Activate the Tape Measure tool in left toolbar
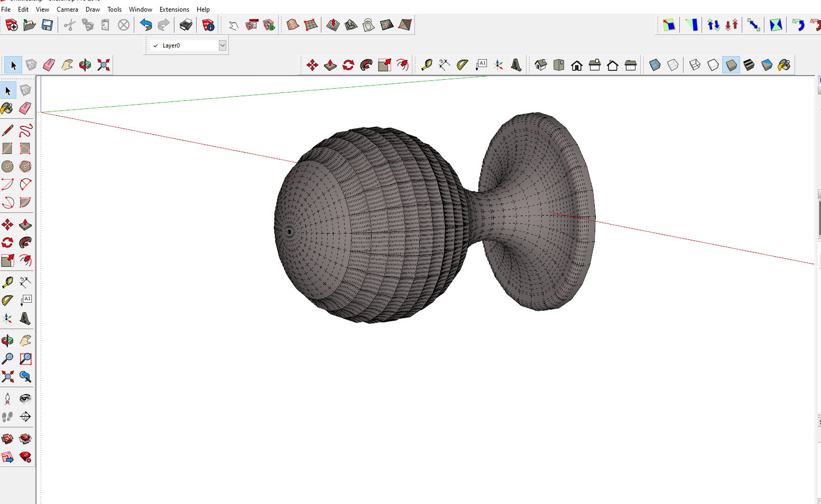Image resolution: width=821 pixels, height=504 pixels. click(7, 283)
